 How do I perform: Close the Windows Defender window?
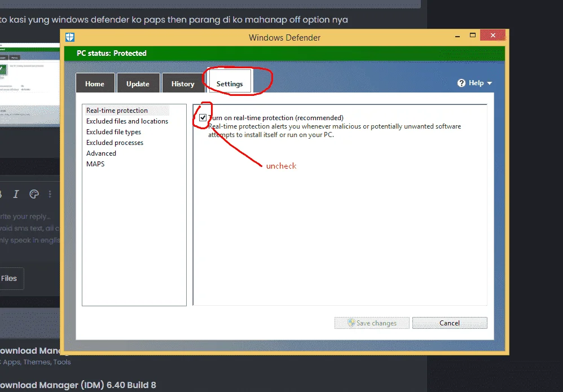492,35
